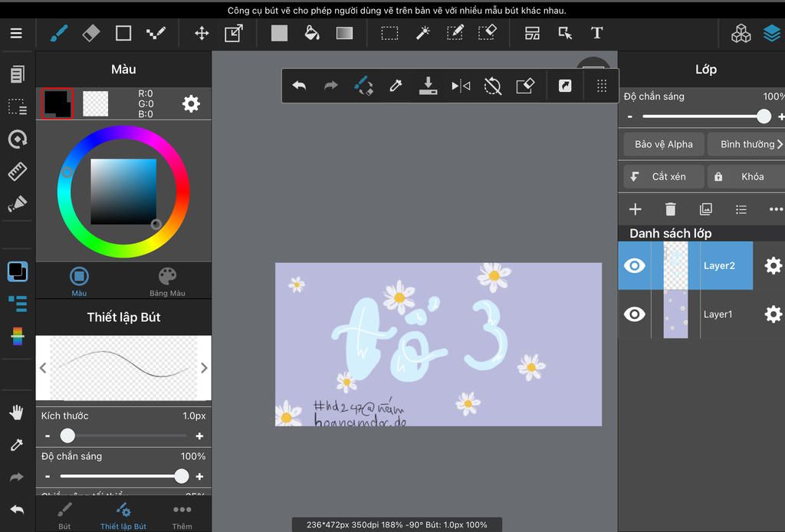The height and width of the screenshot is (532, 785).
Task: Select Layer1 thumbnail
Action: (675, 314)
